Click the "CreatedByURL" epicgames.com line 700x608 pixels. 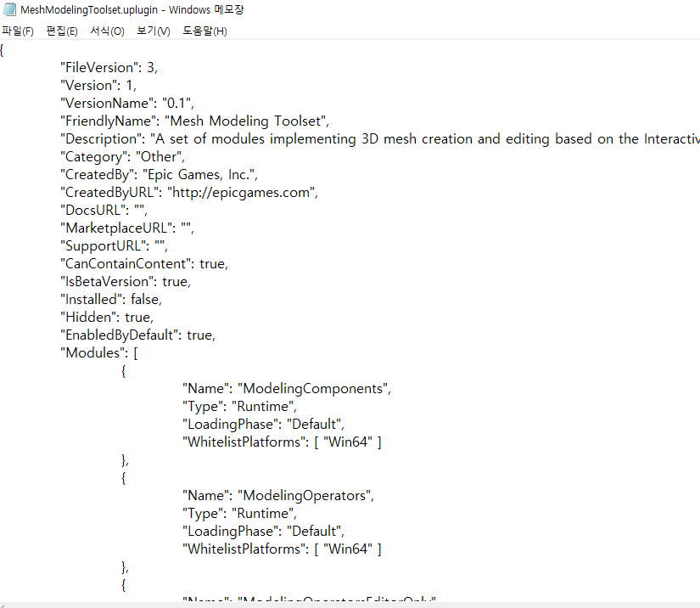tap(189, 193)
